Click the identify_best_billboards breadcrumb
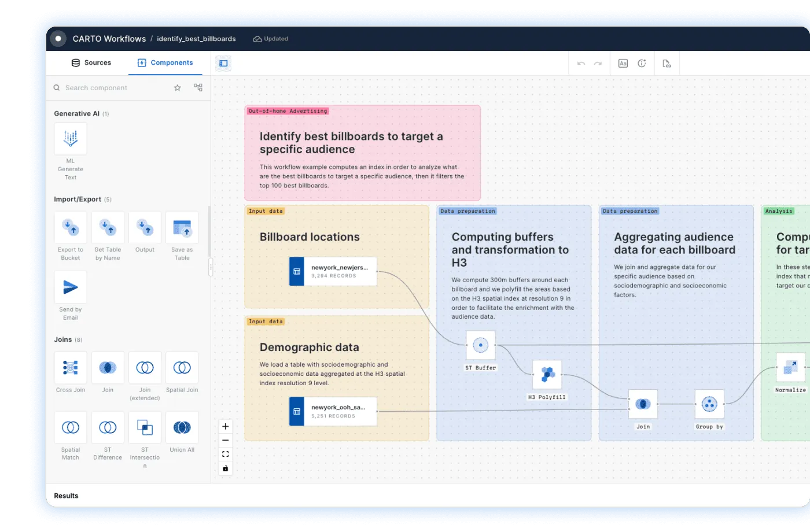Viewport: 810px width, 532px height. (196, 38)
